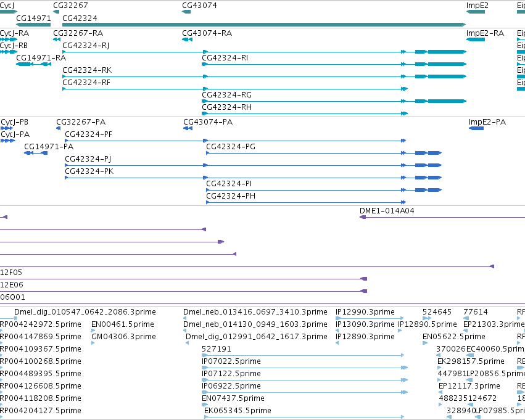
Task: Select EST RP004147869.5prime
Action: [41, 337]
